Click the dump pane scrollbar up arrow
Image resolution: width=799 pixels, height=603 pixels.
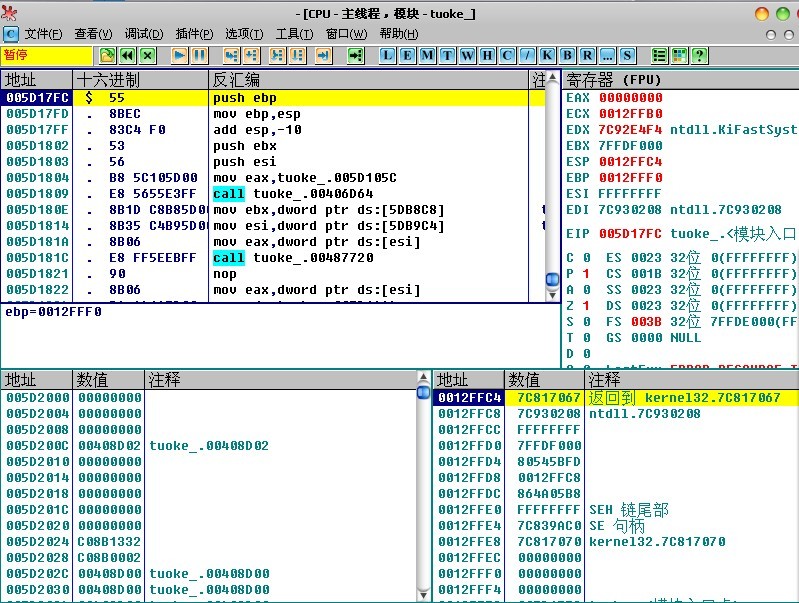point(423,377)
